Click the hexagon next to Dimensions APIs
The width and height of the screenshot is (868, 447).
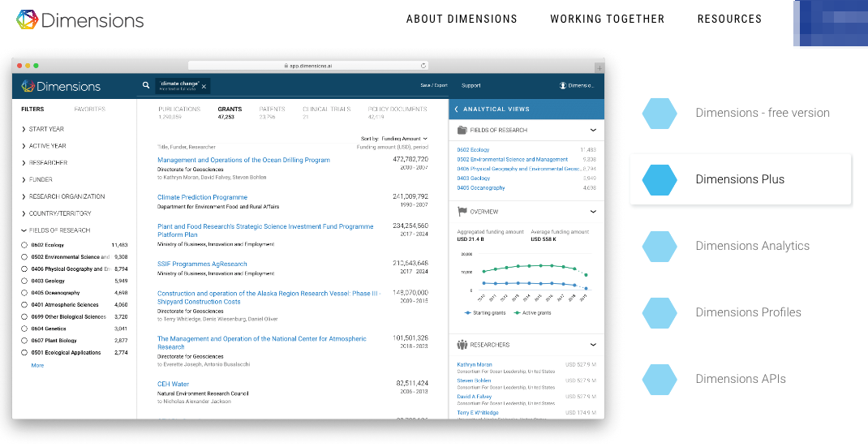[660, 379]
